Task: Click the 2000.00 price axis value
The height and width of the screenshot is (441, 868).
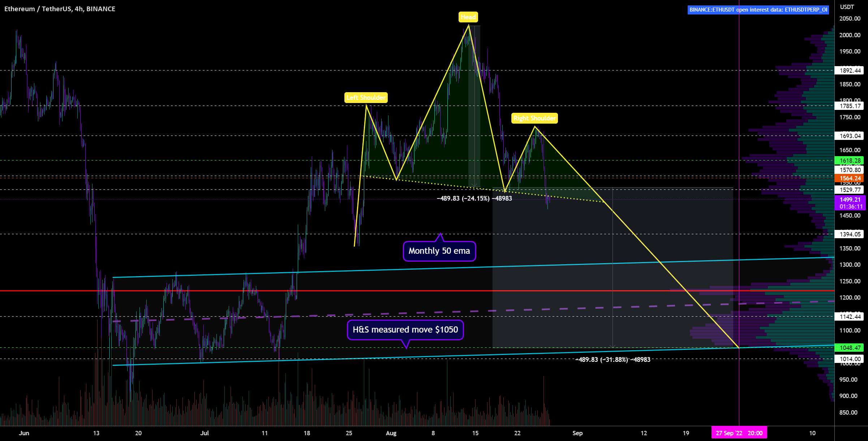Action: pyautogui.click(x=850, y=35)
